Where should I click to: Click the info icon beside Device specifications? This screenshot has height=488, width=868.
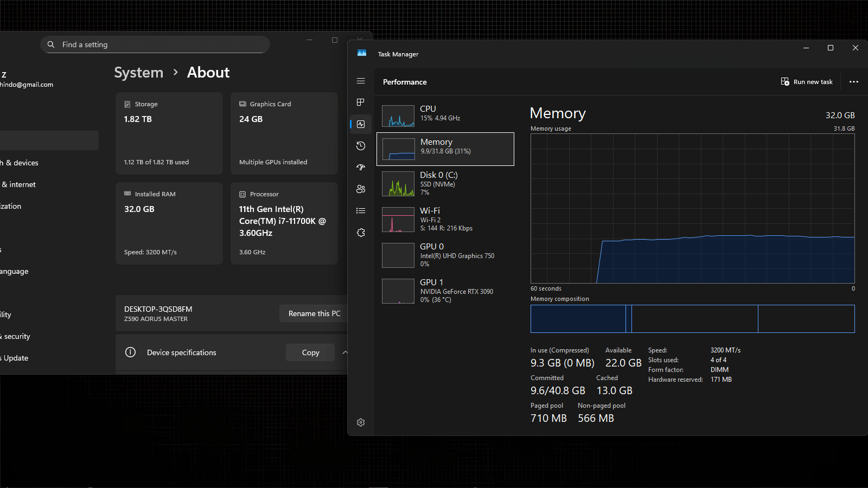click(x=130, y=352)
